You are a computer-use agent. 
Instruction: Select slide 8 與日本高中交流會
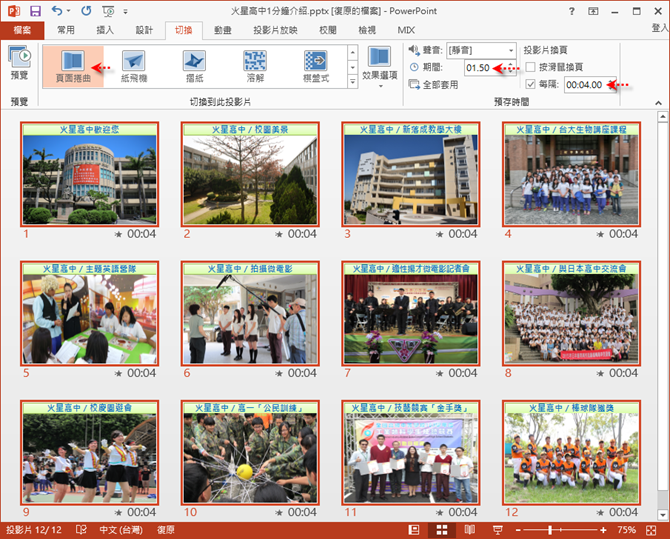(x=571, y=313)
